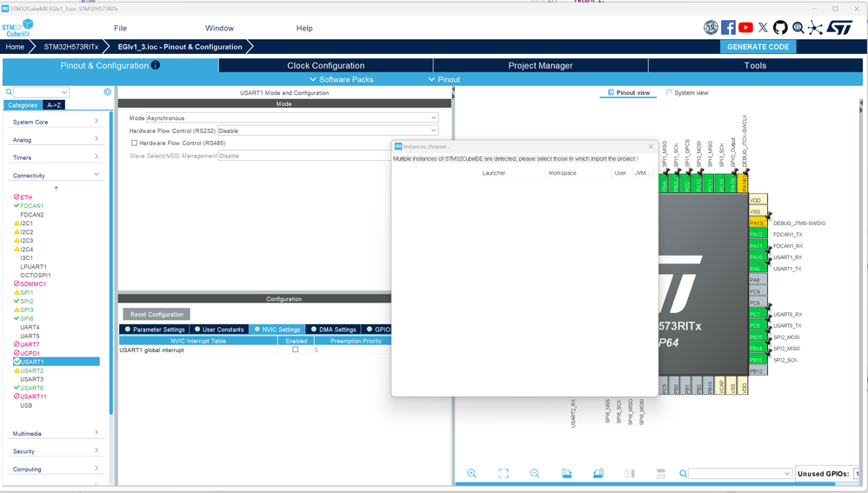Enable Hardware Flow Control (RS485) checkbox

tap(134, 143)
